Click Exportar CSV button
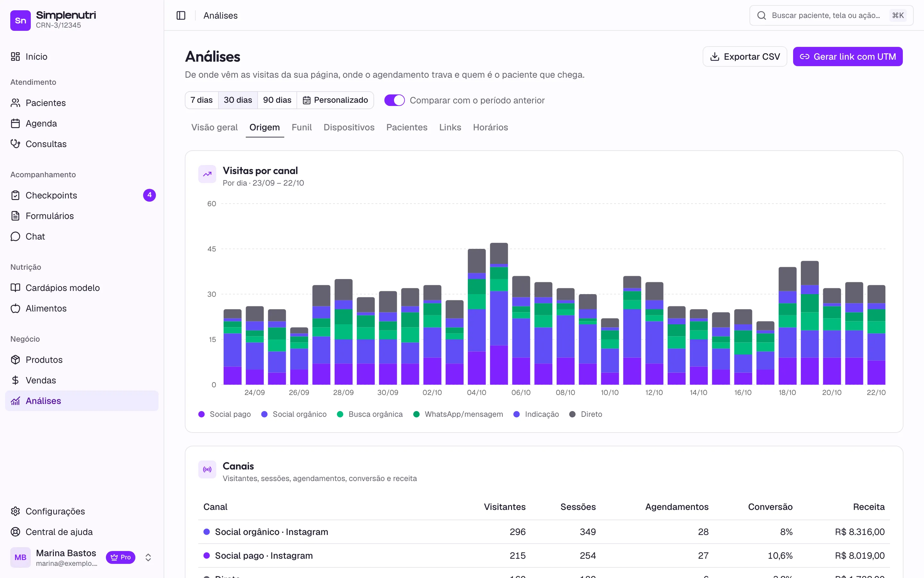Screen dimensions: 924x578 coord(745,57)
